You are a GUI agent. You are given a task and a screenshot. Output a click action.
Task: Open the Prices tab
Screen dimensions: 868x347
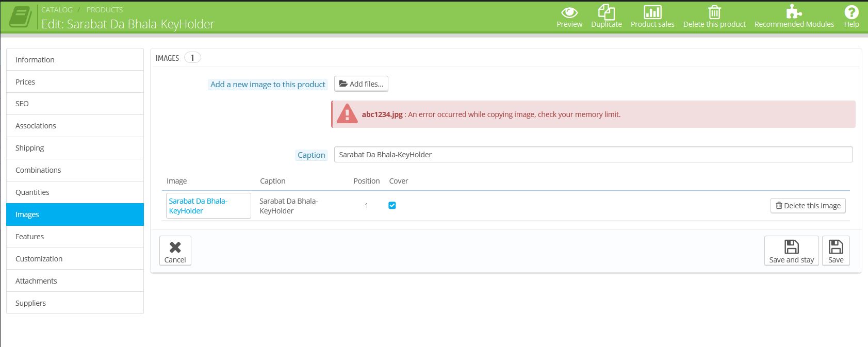pos(75,82)
